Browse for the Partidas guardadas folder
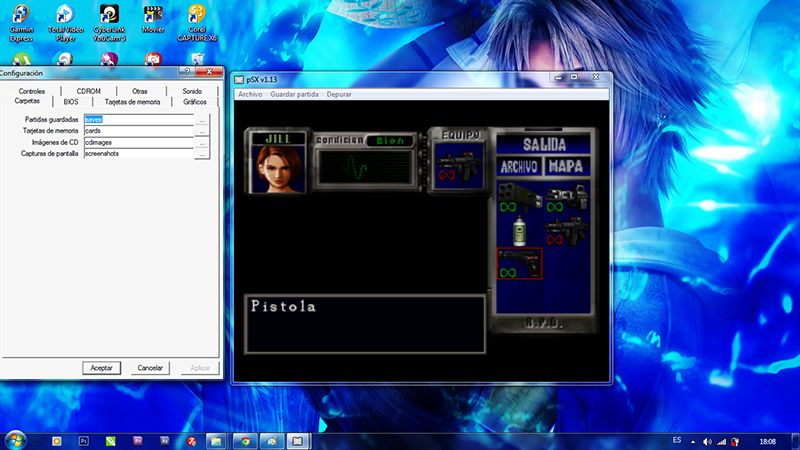Image resolution: width=800 pixels, height=450 pixels. pyautogui.click(x=202, y=120)
